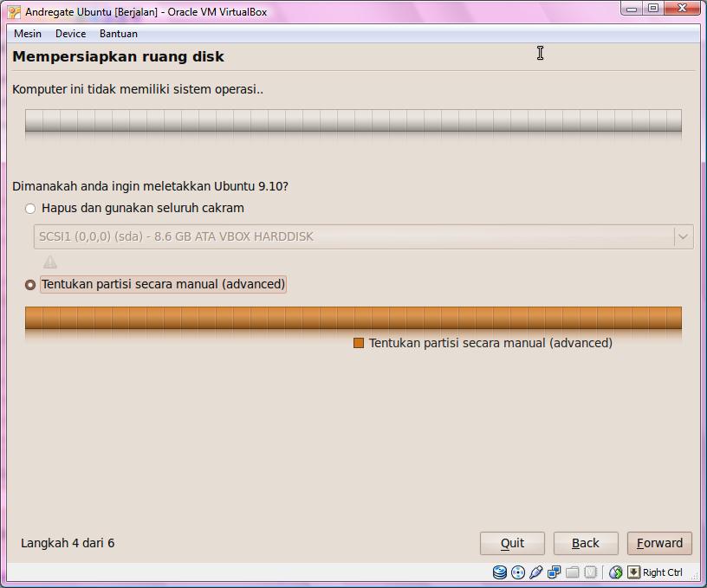Click the Quit button
Viewport: 707px width, 588px height.
(512, 543)
